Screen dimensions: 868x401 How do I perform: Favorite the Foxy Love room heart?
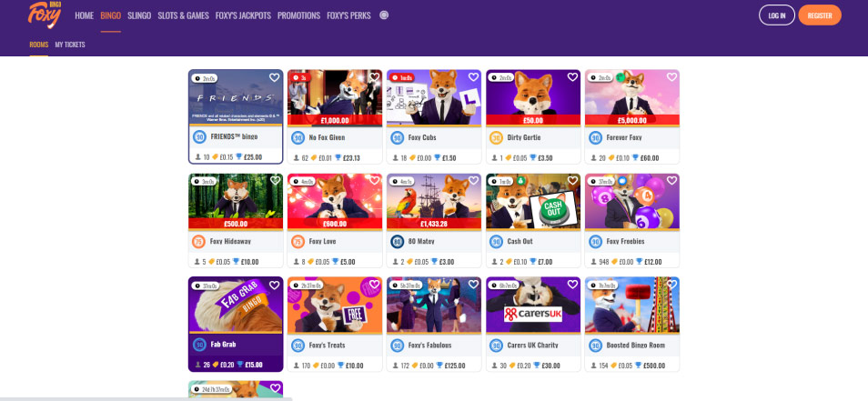click(x=374, y=180)
